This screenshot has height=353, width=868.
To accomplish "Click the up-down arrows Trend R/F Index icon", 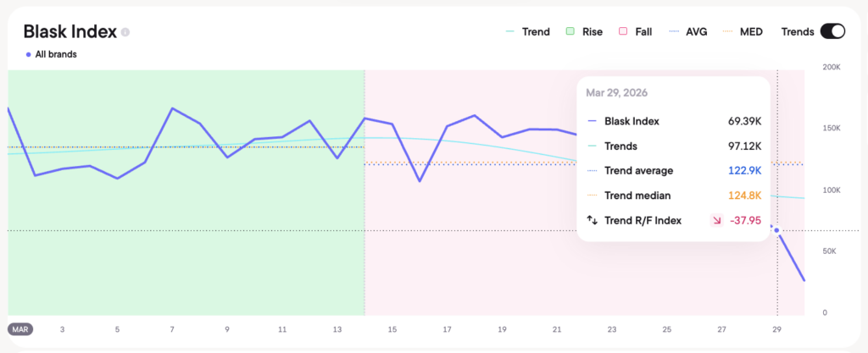I will tap(593, 220).
